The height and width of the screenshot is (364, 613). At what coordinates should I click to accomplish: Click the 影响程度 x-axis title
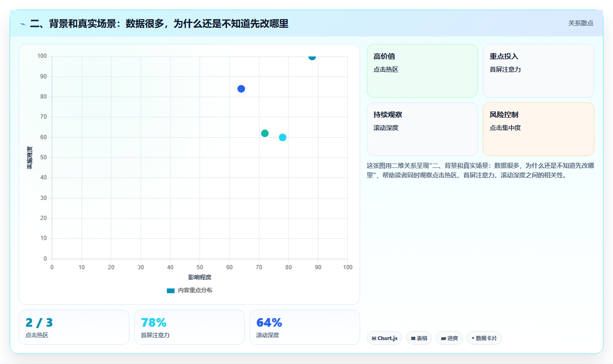click(x=200, y=277)
